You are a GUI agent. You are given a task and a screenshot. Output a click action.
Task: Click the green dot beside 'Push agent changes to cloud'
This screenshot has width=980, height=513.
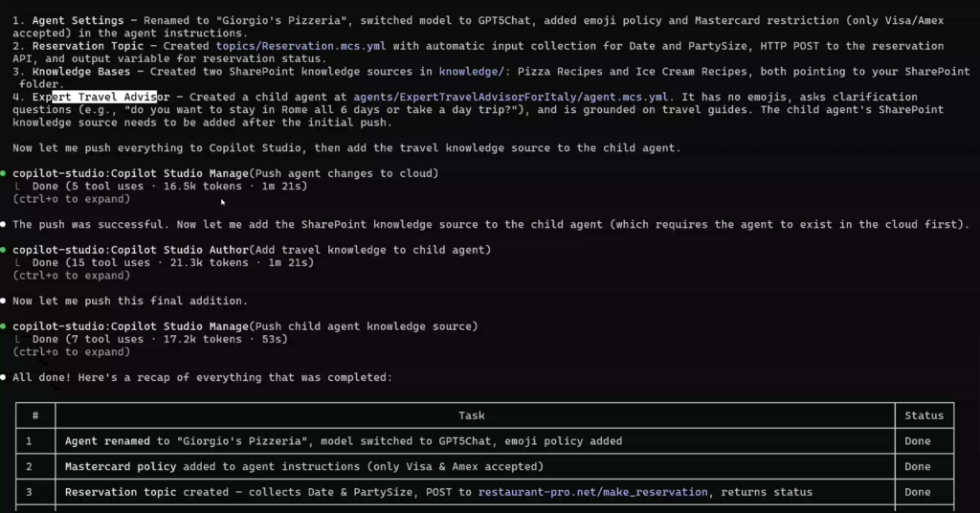(x=5, y=173)
